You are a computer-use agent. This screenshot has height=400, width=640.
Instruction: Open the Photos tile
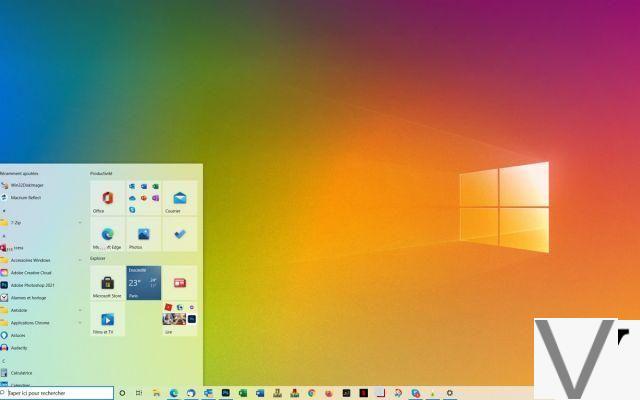[143, 234]
